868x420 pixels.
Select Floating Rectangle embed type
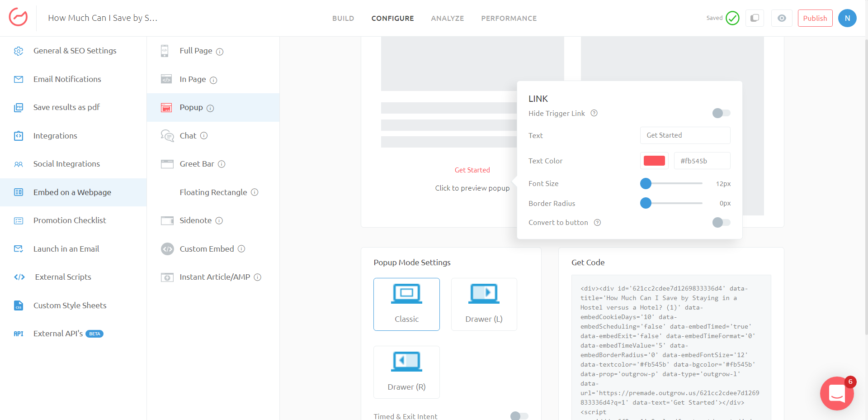point(213,192)
